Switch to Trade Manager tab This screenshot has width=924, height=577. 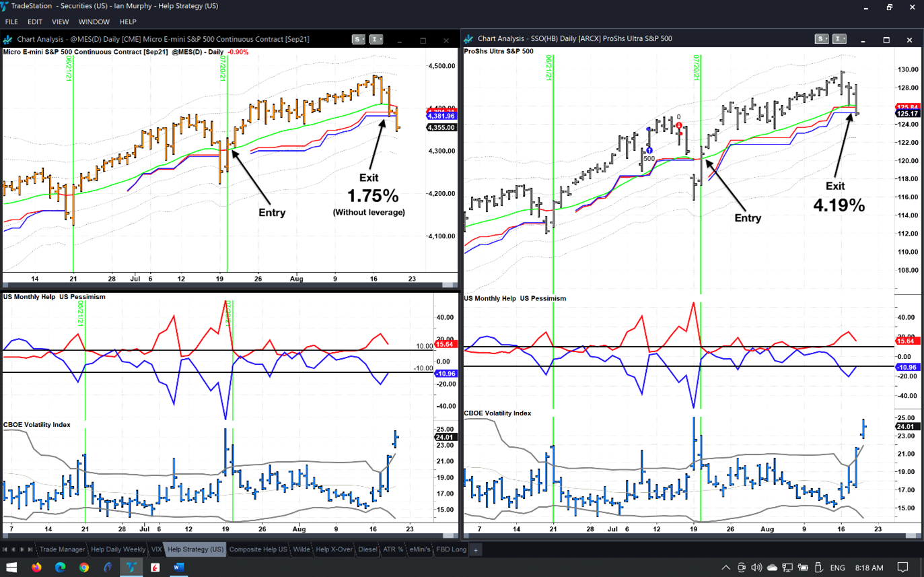(x=62, y=550)
